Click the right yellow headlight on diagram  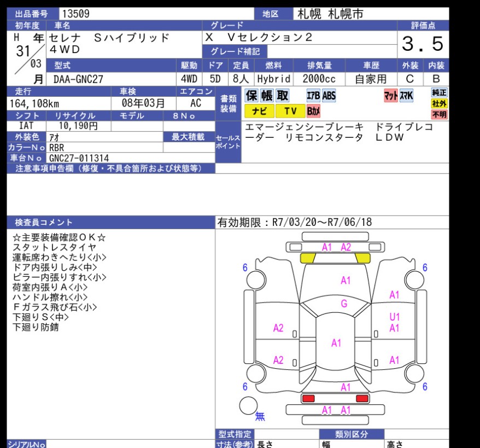363,258
